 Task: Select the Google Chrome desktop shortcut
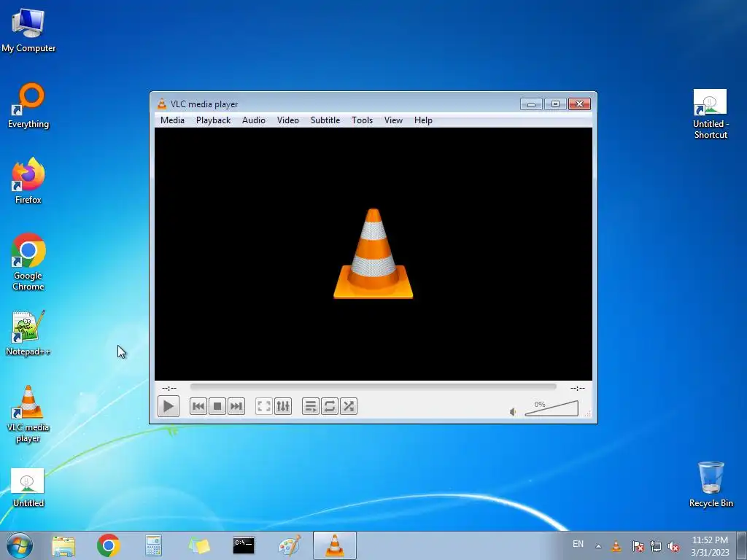click(28, 262)
